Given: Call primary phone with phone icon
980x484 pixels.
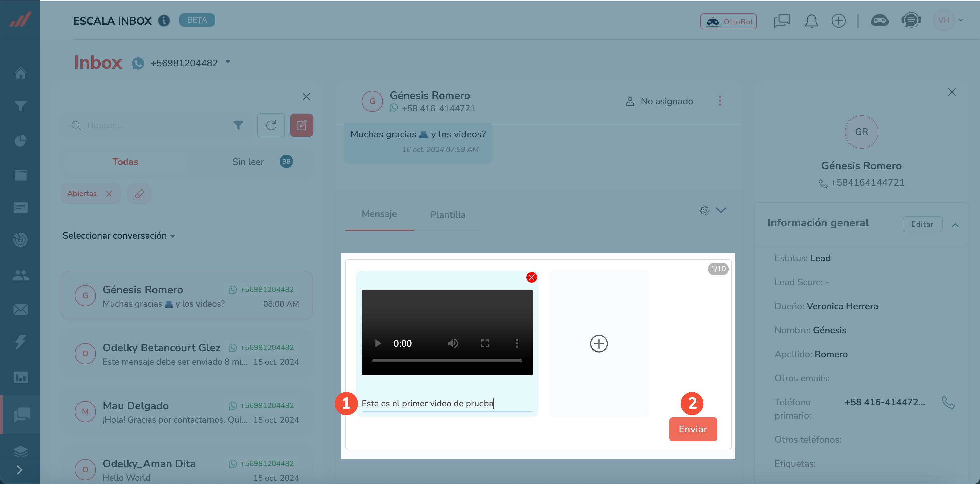Looking at the screenshot, I should pos(948,402).
